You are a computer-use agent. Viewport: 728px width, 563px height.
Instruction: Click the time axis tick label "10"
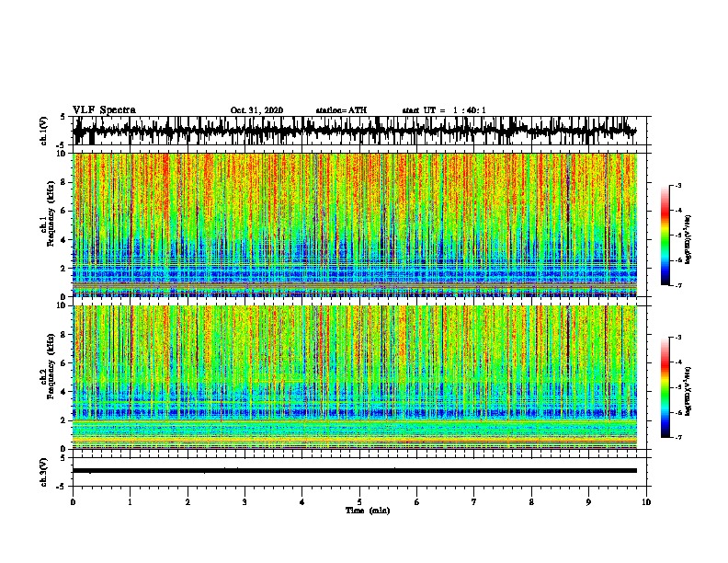pos(646,502)
